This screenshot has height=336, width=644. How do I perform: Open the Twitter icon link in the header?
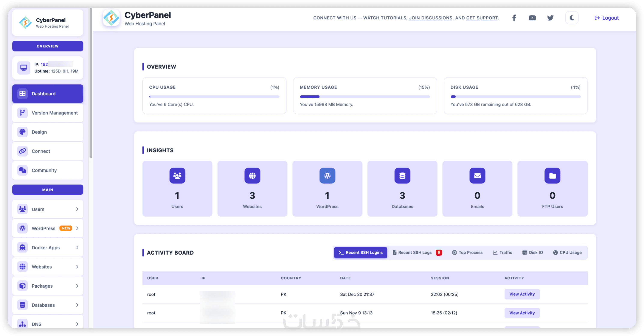[550, 18]
